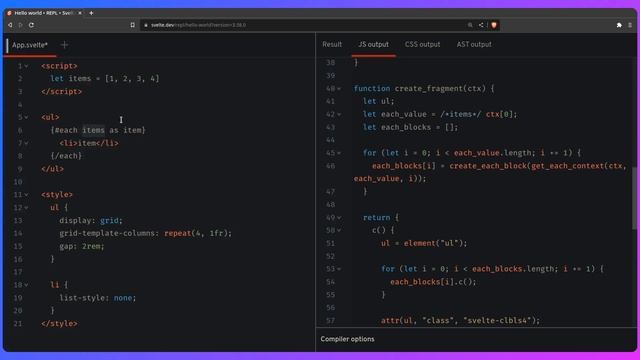Click the grid-template-columns declaration
This screenshot has width=640, height=360.
(145, 233)
